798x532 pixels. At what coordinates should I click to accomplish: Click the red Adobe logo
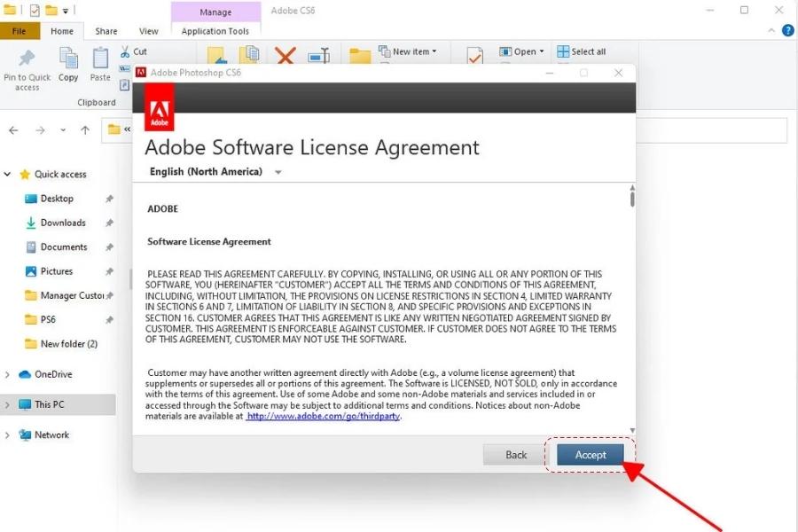pyautogui.click(x=160, y=113)
